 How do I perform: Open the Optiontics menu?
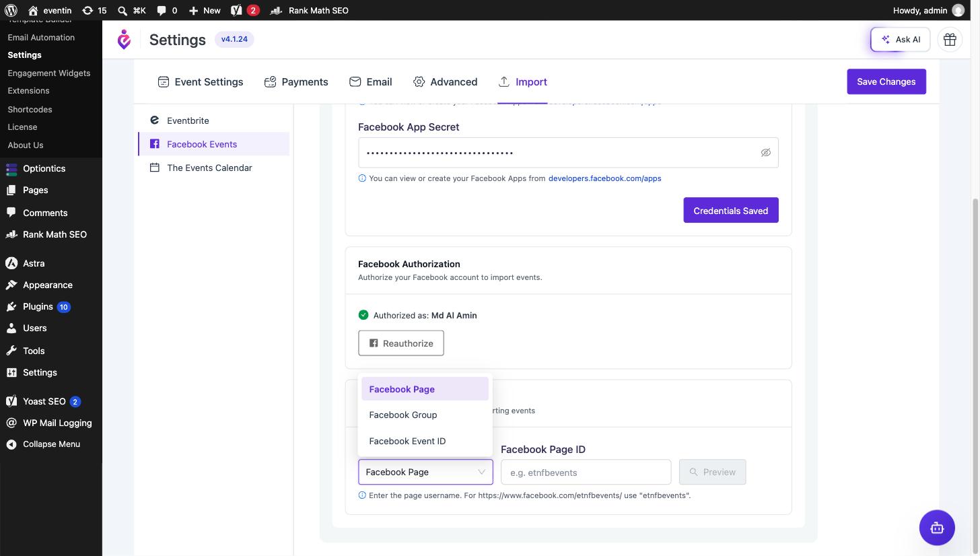pos(51,168)
